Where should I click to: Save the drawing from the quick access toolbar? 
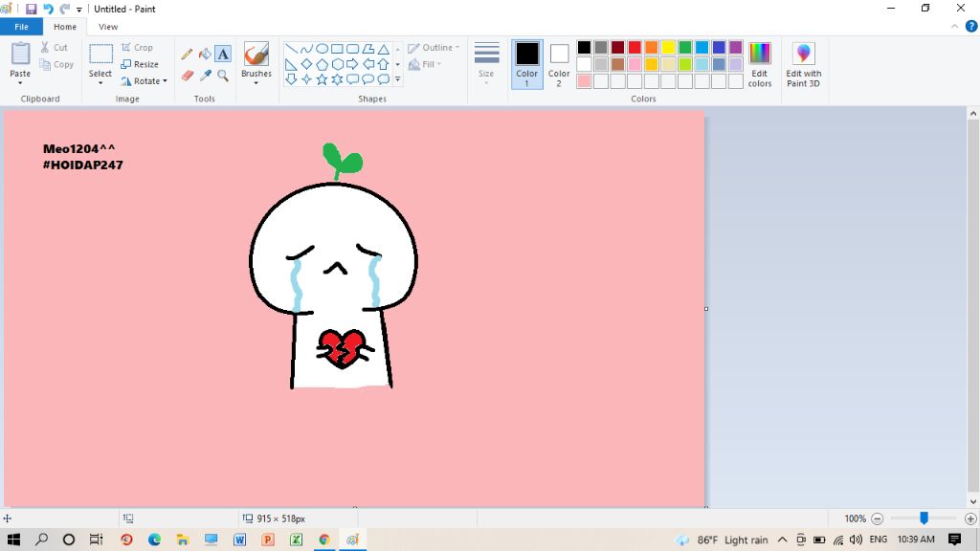point(31,9)
